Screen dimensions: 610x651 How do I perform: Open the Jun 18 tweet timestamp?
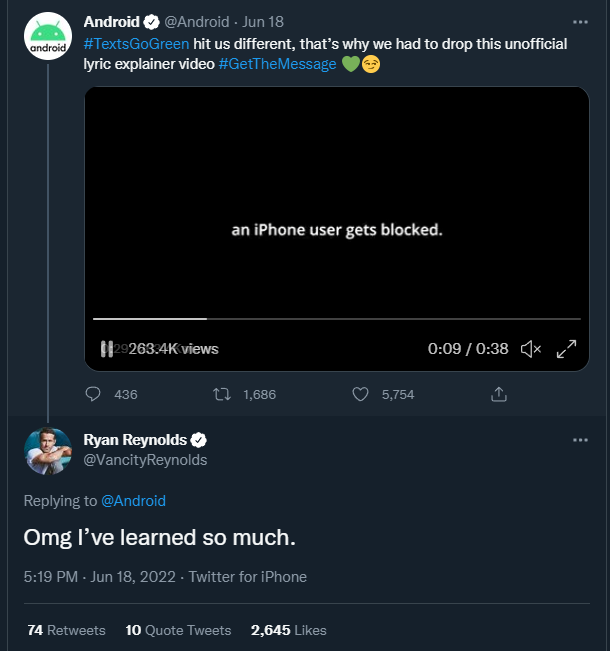pyautogui.click(x=264, y=22)
